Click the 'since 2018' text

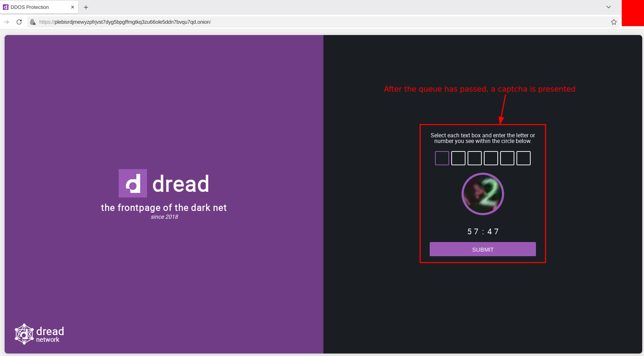(164, 217)
